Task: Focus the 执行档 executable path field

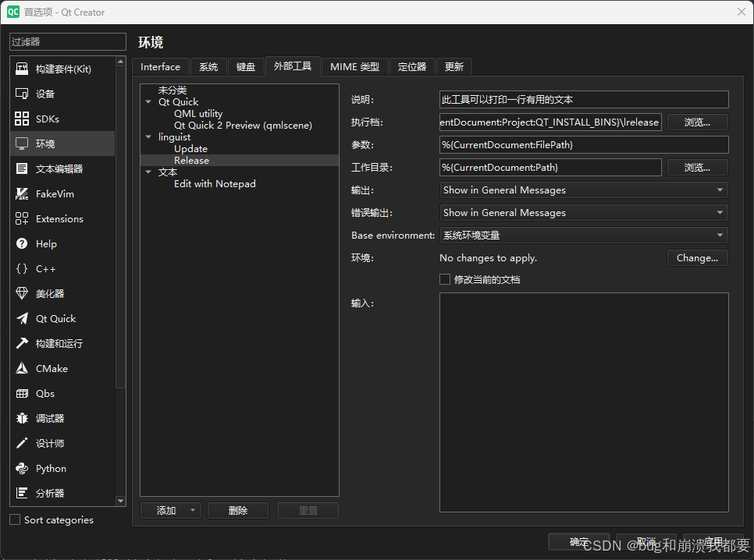Action: (550, 122)
